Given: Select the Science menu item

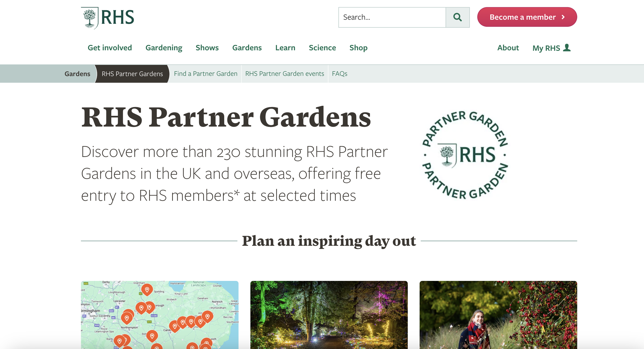Looking at the screenshot, I should pyautogui.click(x=322, y=48).
